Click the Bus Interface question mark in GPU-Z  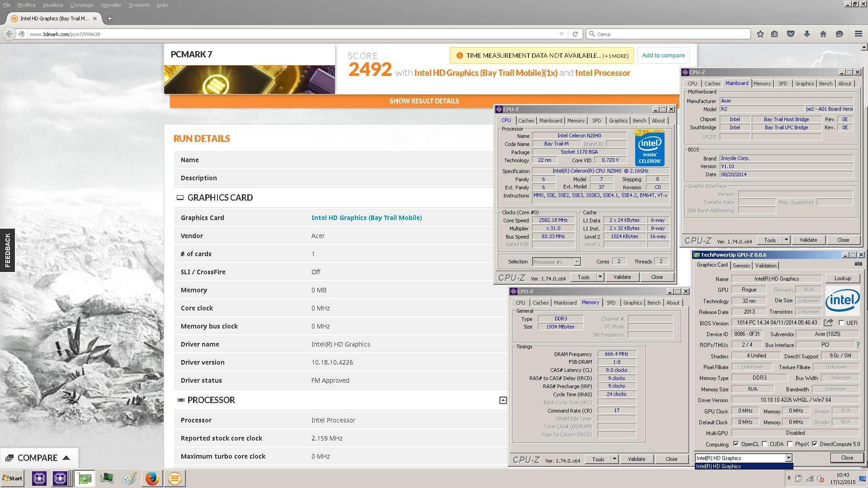858,345
